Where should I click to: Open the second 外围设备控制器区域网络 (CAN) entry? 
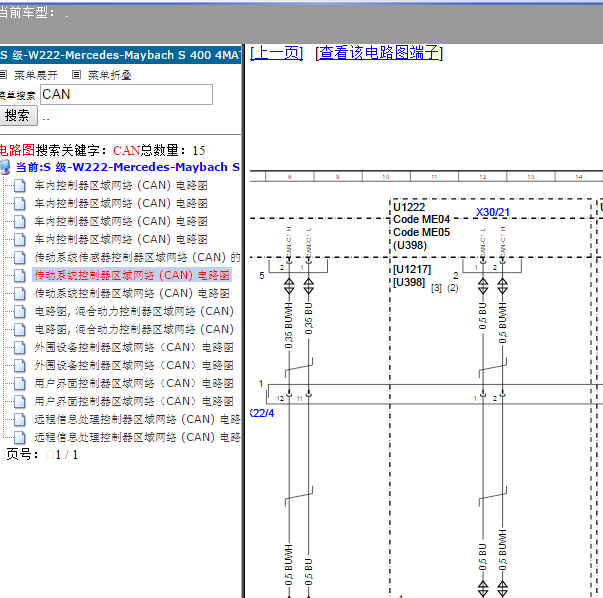134,365
